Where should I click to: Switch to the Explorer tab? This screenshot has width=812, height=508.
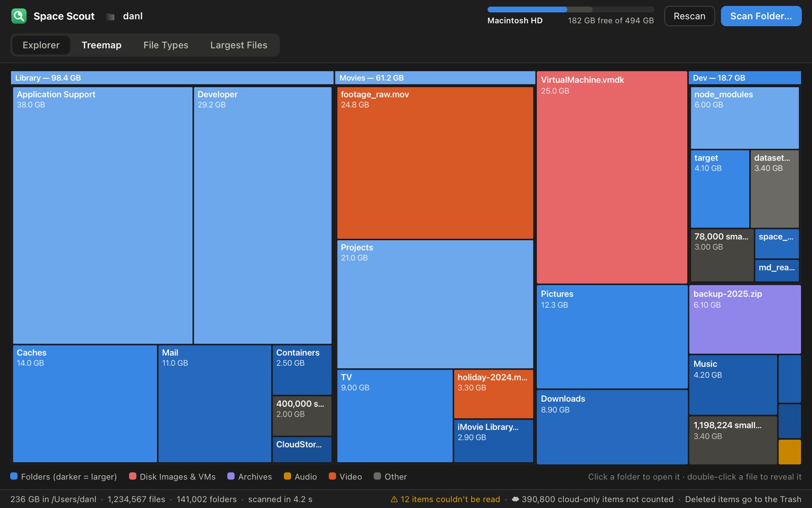(41, 45)
